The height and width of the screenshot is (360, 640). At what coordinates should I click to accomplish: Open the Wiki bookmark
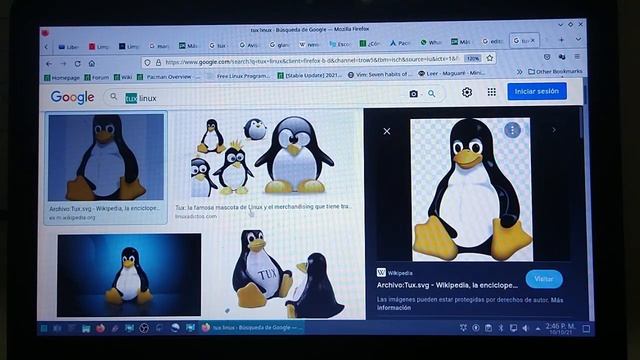click(123, 77)
